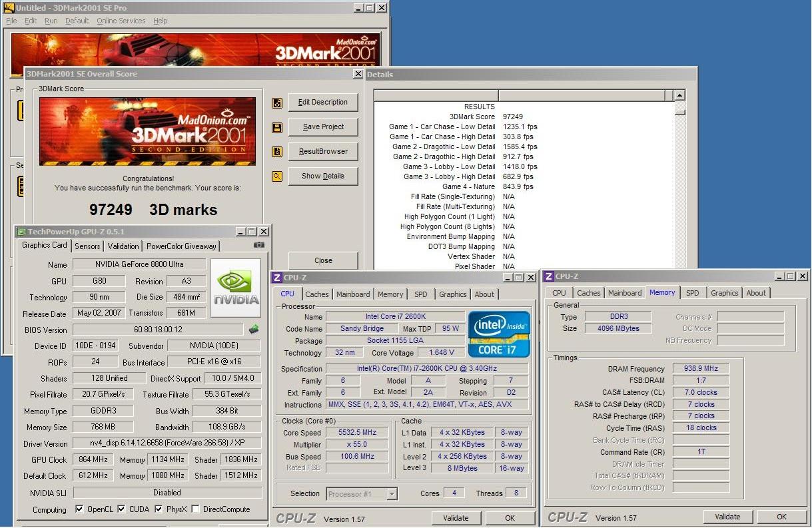Click Close button in Overall Score dialog
This screenshot has height=528, width=812.
coord(323,260)
